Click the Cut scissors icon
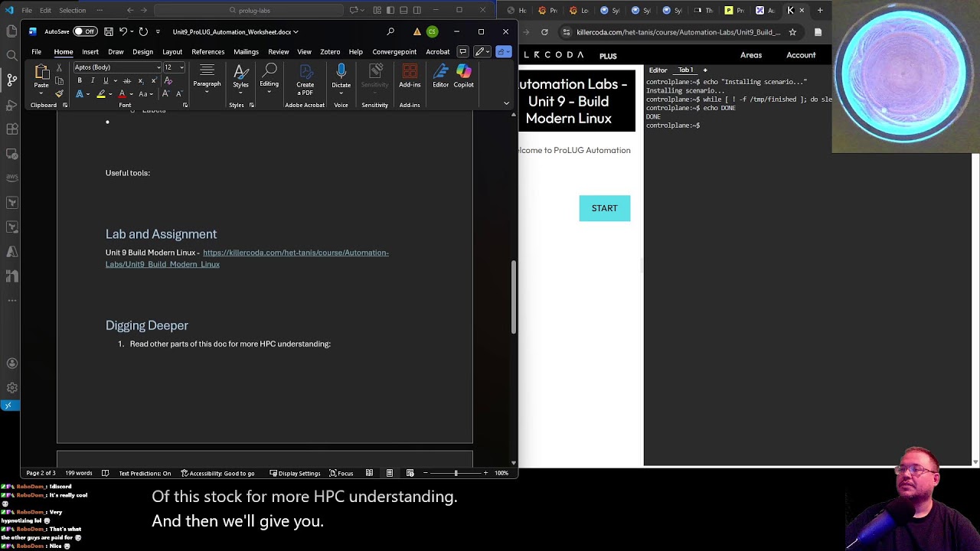980x551 pixels. tap(59, 67)
